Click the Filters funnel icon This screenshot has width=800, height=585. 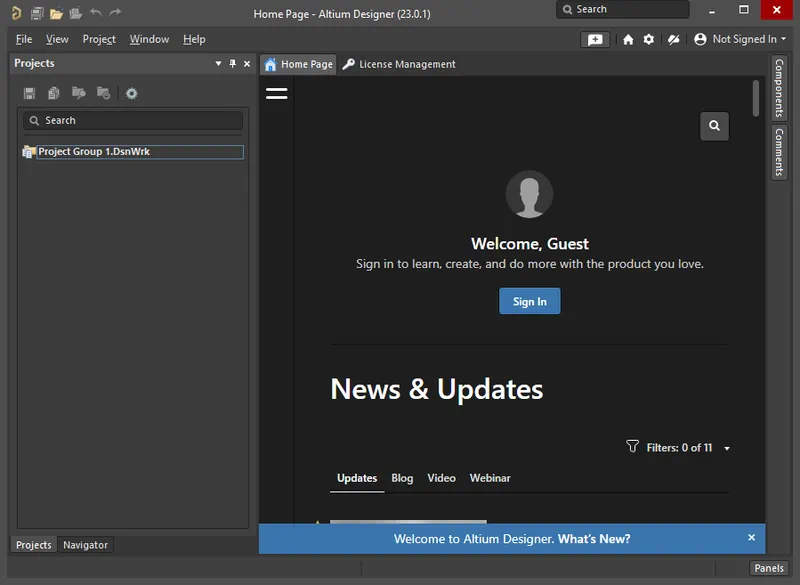632,447
